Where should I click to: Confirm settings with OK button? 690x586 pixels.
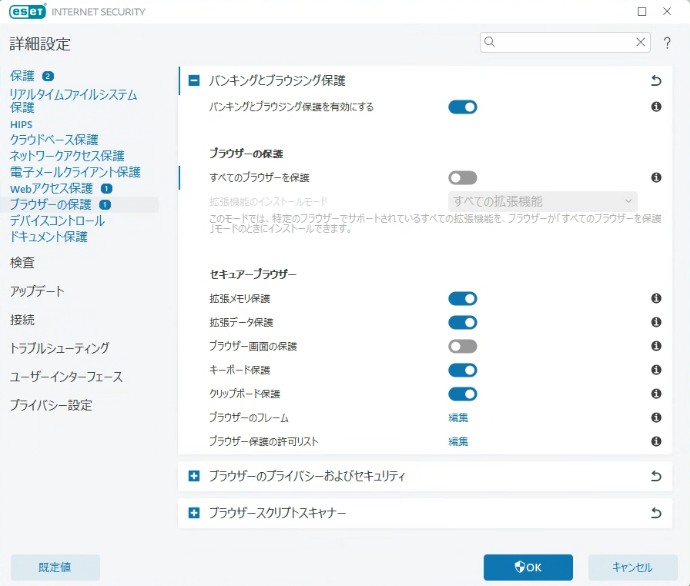[528, 568]
